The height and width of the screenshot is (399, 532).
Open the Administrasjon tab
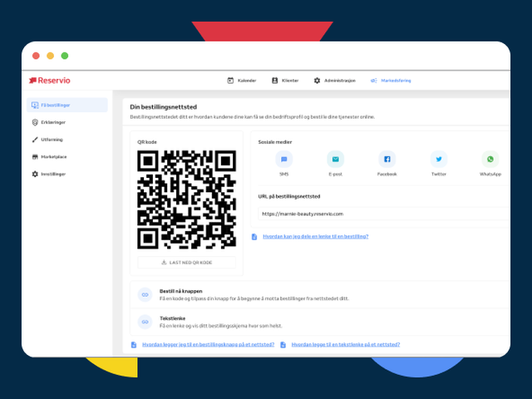(334, 81)
